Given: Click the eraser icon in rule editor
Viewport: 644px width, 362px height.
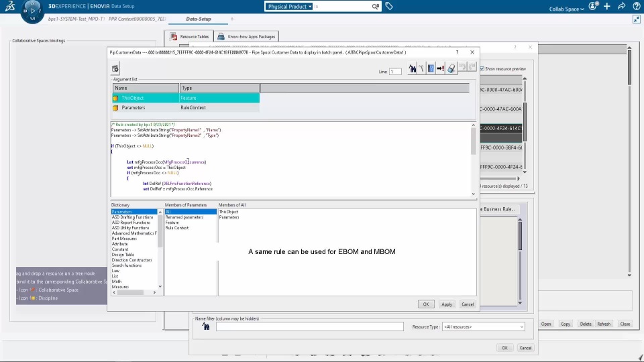Looking at the screenshot, I should click(x=451, y=68).
